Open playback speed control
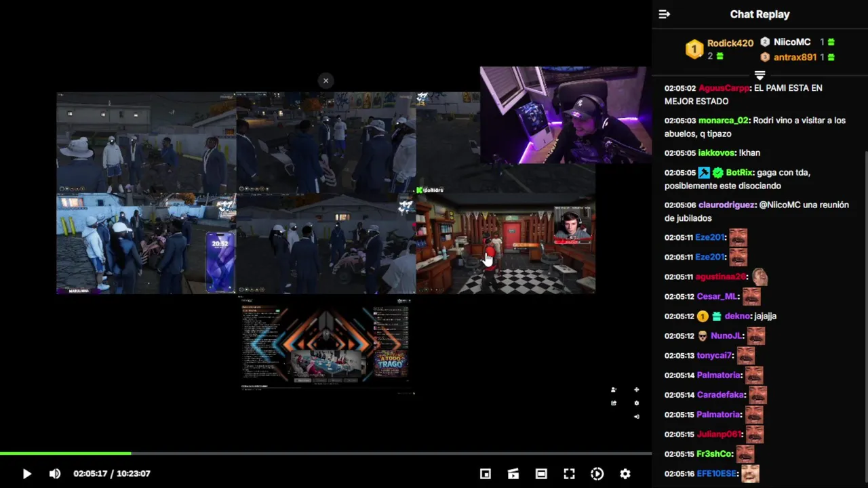This screenshot has width=868, height=488. (x=597, y=474)
